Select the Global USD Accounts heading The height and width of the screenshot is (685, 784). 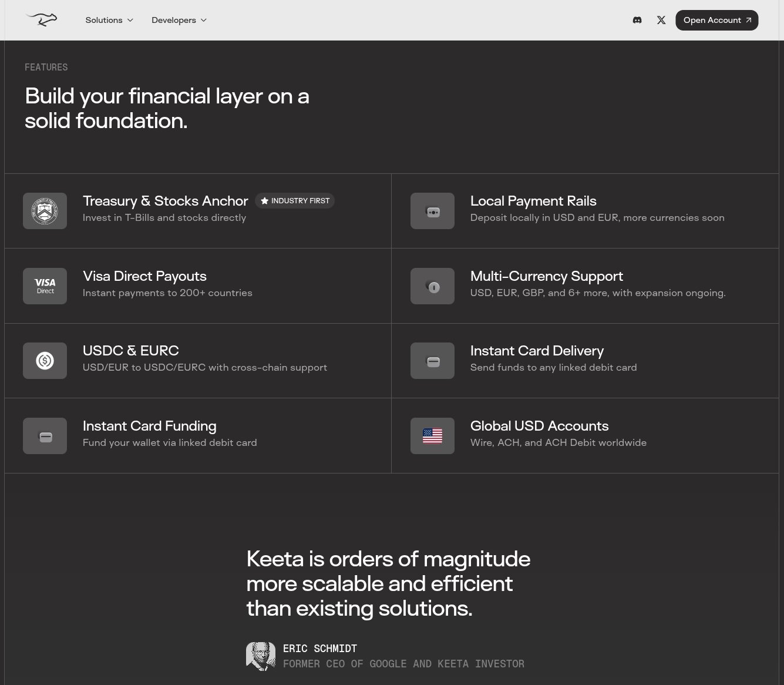[539, 426]
